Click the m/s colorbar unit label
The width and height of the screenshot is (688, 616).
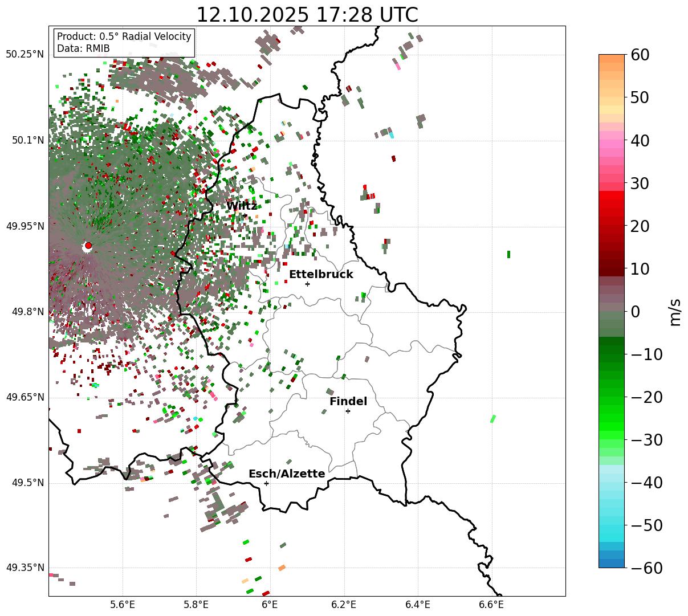click(675, 311)
